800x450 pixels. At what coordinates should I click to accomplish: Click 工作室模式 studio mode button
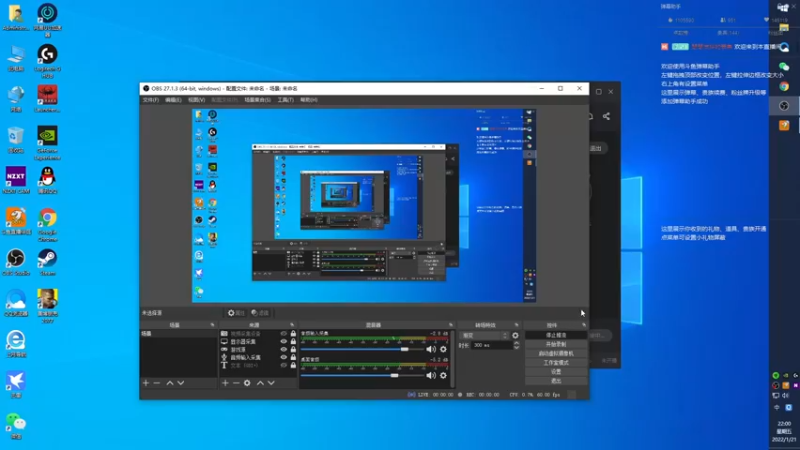point(556,363)
